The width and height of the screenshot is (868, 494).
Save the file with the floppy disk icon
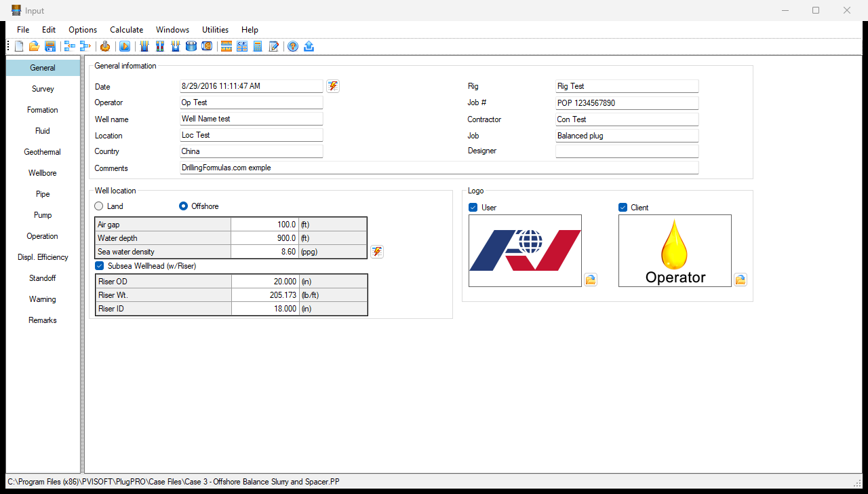pos(50,46)
